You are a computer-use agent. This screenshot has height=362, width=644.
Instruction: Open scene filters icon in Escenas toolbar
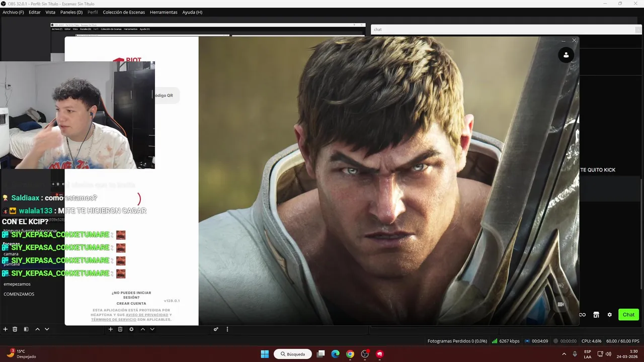(x=26, y=329)
